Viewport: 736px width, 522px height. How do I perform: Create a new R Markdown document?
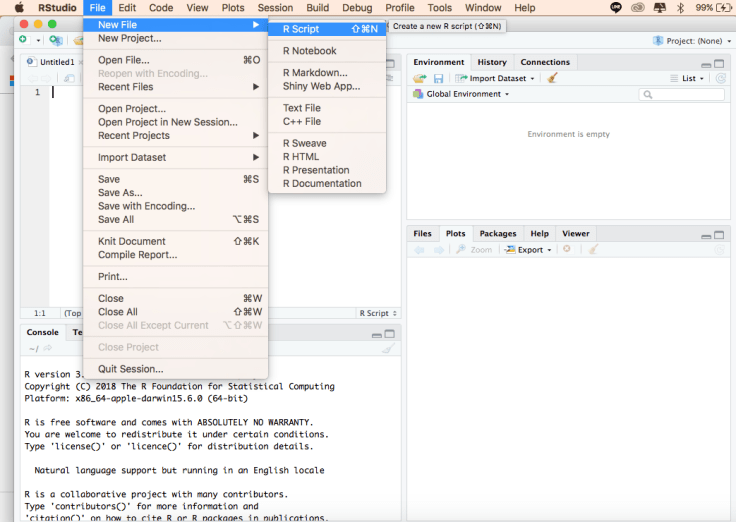coord(327,72)
